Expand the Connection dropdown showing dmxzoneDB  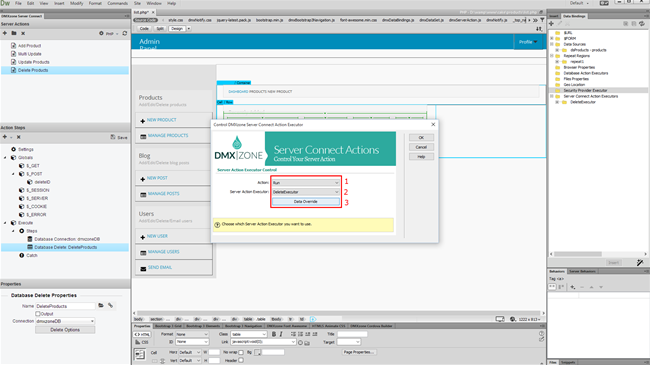click(x=65, y=321)
